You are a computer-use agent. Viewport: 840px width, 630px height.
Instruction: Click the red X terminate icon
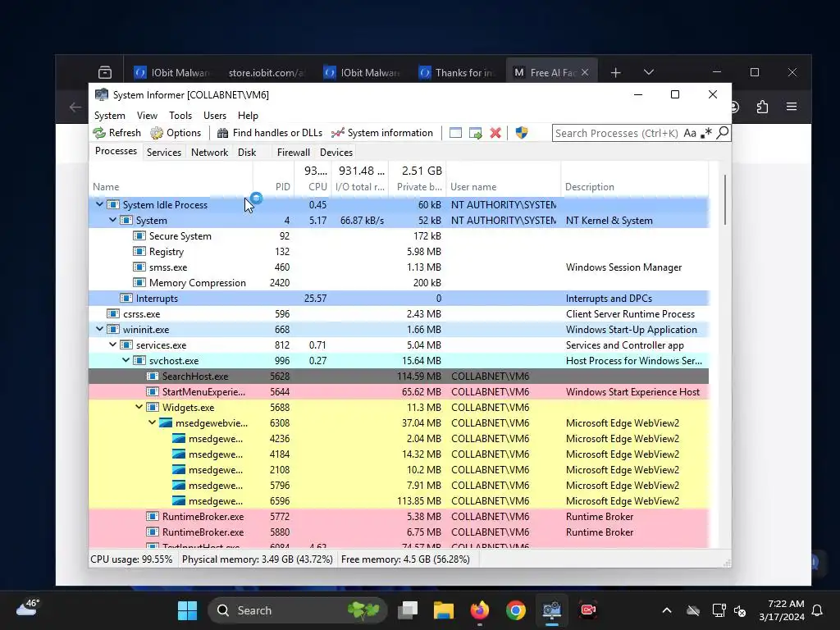coord(495,133)
